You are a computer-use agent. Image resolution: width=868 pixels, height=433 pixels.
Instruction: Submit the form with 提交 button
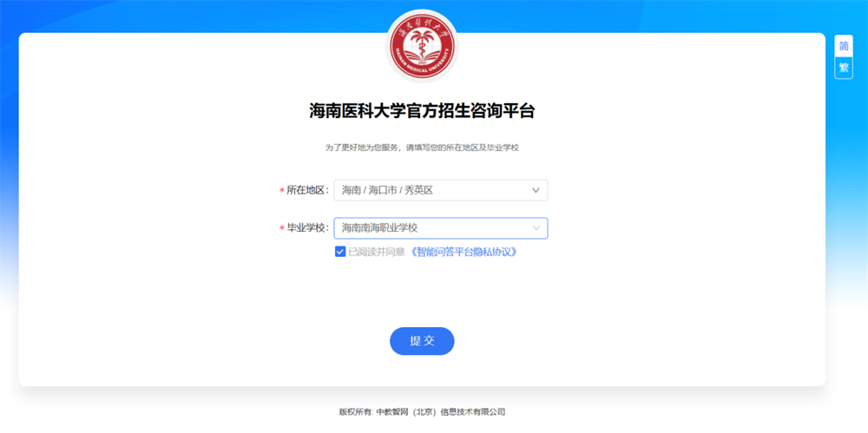pos(422,340)
